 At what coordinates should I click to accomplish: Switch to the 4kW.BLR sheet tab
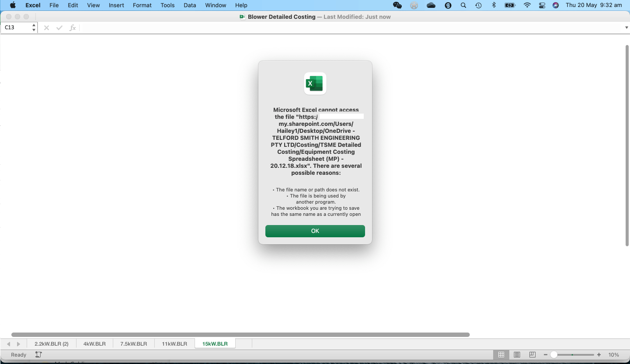tap(94, 344)
